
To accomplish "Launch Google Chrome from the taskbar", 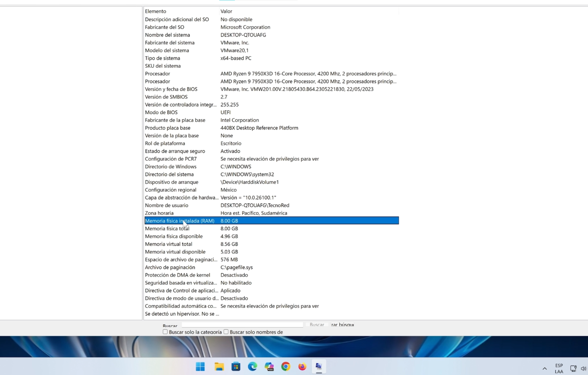I will 286,366.
